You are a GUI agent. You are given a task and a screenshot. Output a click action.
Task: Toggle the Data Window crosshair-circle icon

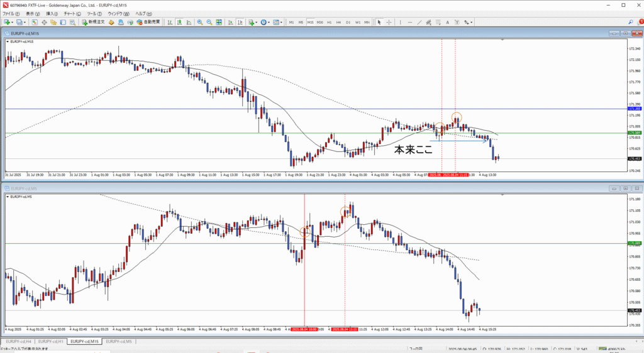44,22
